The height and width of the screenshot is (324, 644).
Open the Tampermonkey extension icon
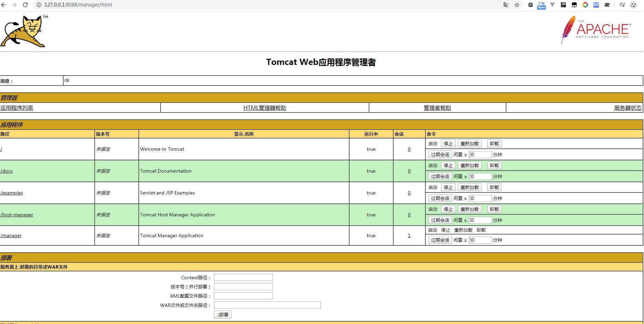pyautogui.click(x=574, y=5)
